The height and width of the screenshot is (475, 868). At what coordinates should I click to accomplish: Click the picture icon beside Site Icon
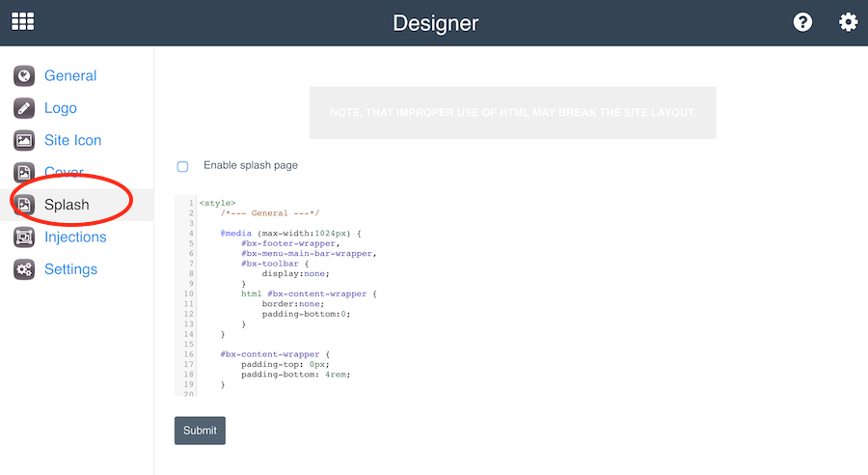point(24,141)
